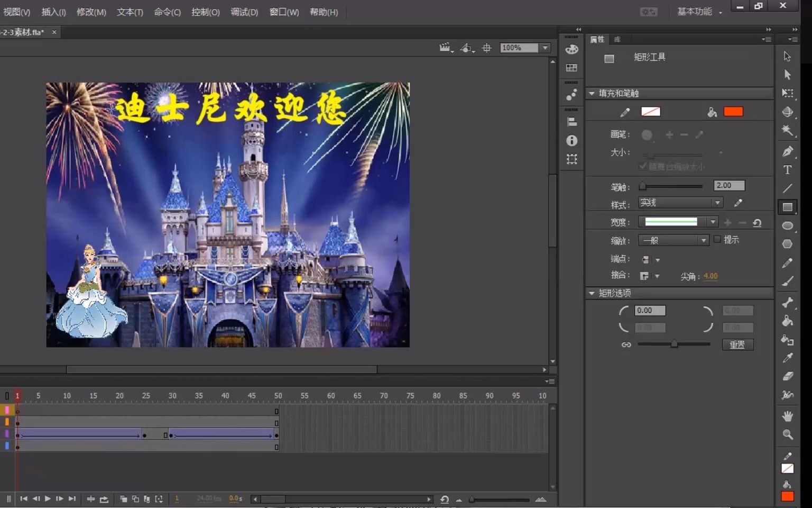Open the 缩放 scale dropdown

pyautogui.click(x=673, y=240)
